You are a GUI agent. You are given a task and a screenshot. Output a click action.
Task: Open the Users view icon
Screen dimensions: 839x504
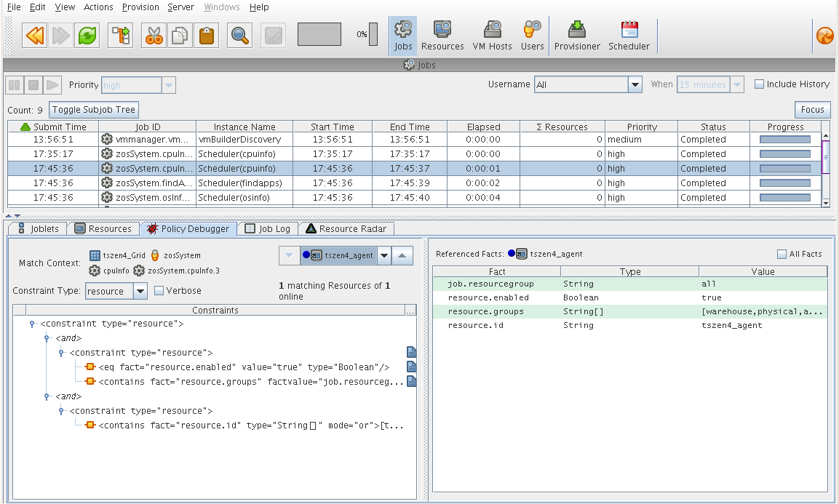[532, 36]
